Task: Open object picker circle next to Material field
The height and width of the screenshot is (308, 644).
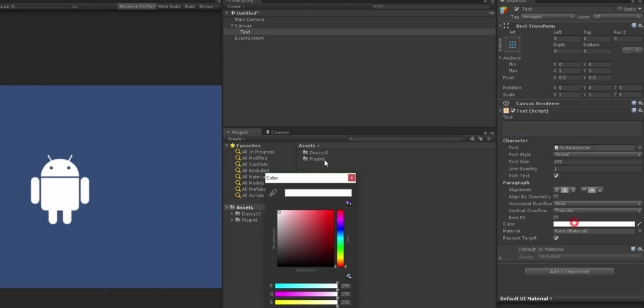Action: coord(640,231)
